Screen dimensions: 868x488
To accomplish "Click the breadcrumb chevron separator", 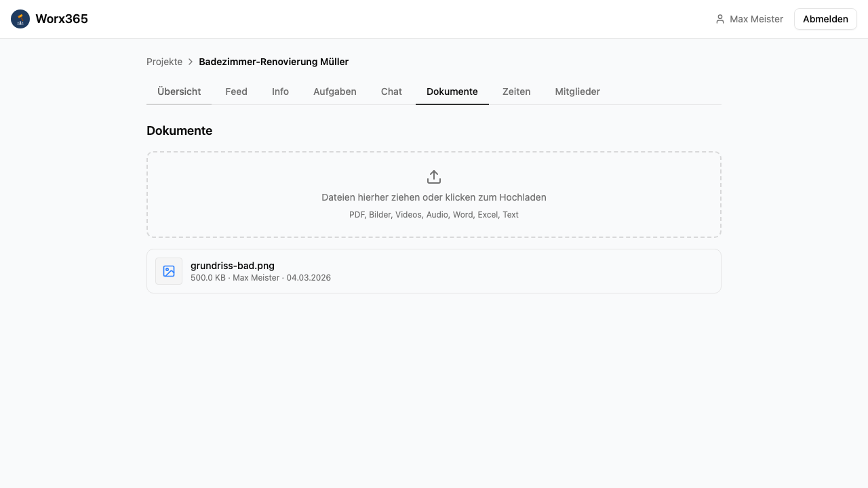I will pyautogui.click(x=191, y=62).
